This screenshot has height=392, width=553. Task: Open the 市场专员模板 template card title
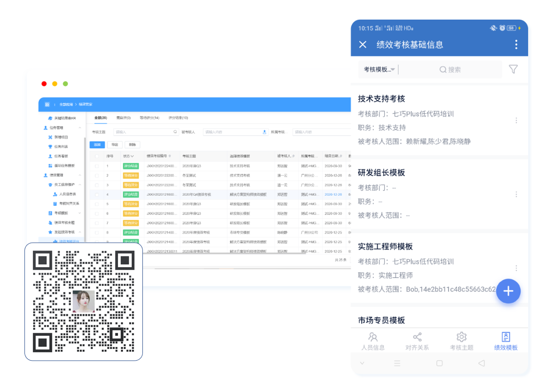coord(381,320)
